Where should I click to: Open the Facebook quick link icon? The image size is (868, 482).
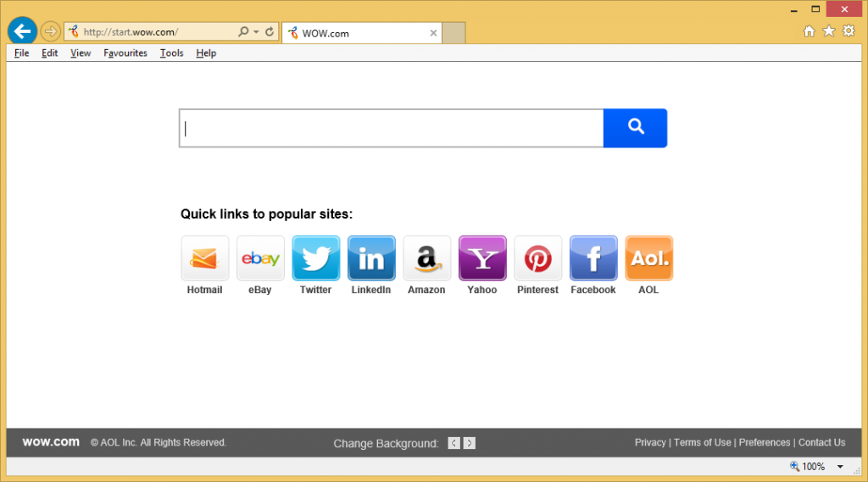tap(593, 258)
